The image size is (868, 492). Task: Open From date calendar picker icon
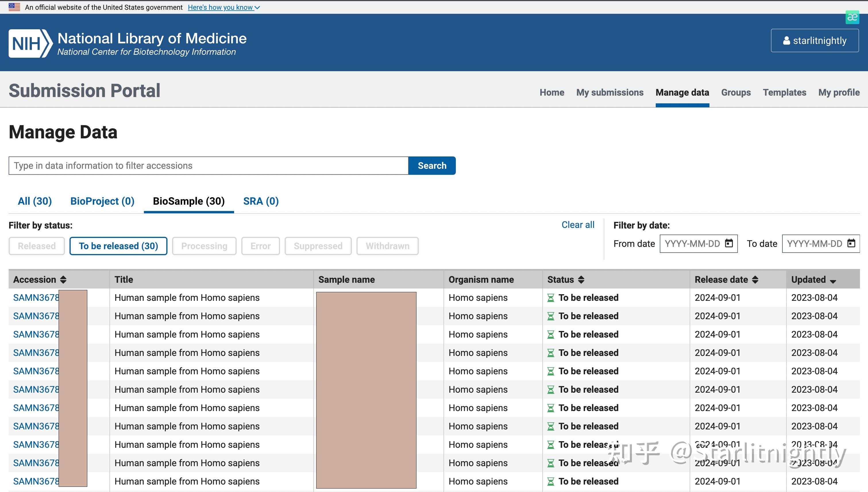pos(729,243)
